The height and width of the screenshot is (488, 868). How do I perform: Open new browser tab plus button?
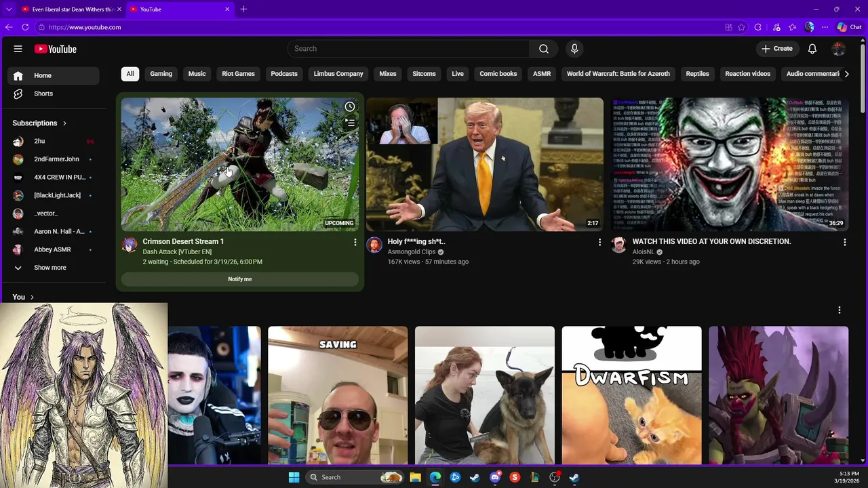tap(243, 9)
